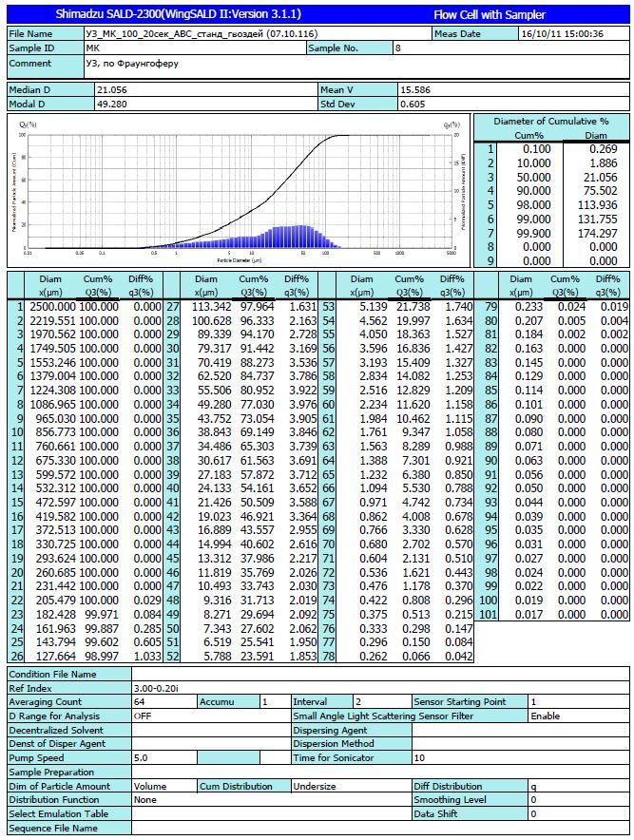Click the Accumu value 1

click(x=265, y=702)
